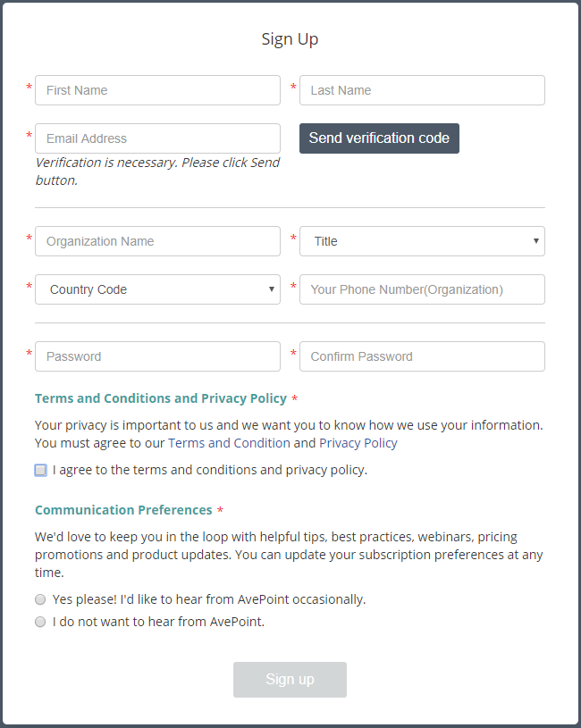Open the Privacy Policy link
This screenshot has width=581, height=728.
point(358,443)
